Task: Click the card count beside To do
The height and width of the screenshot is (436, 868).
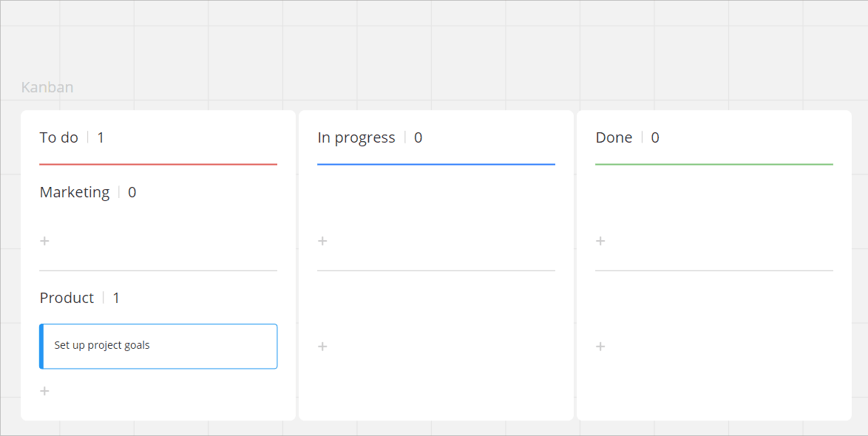Action: (101, 137)
